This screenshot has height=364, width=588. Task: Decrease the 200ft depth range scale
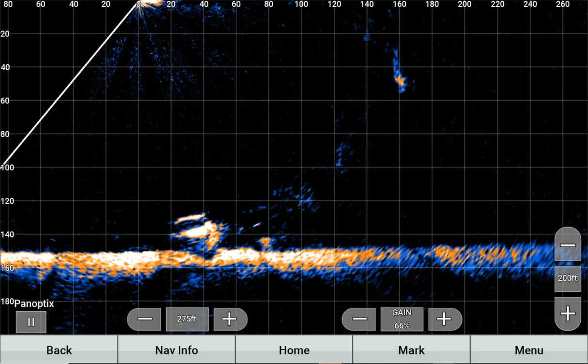click(x=568, y=244)
